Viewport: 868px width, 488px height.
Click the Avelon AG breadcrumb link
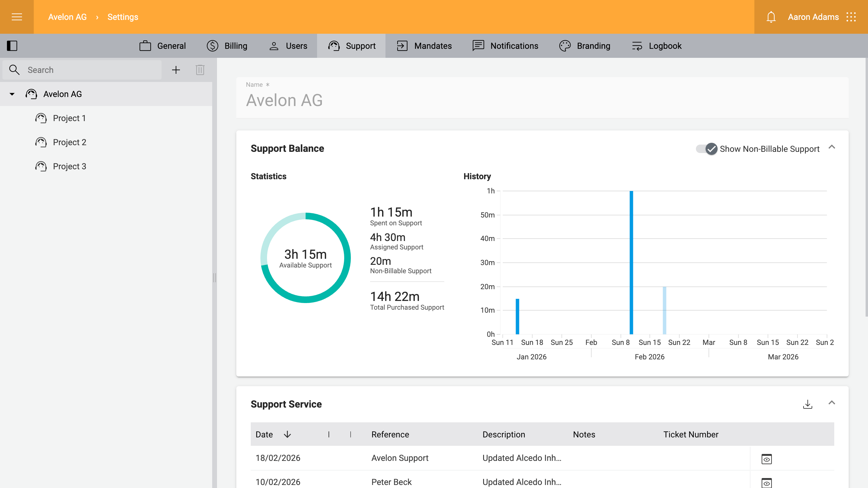[68, 17]
